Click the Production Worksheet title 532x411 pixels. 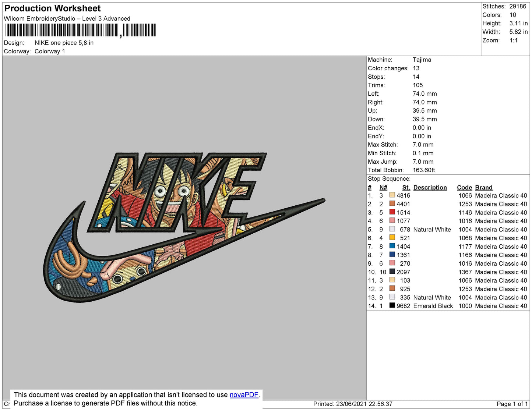pyautogui.click(x=52, y=8)
